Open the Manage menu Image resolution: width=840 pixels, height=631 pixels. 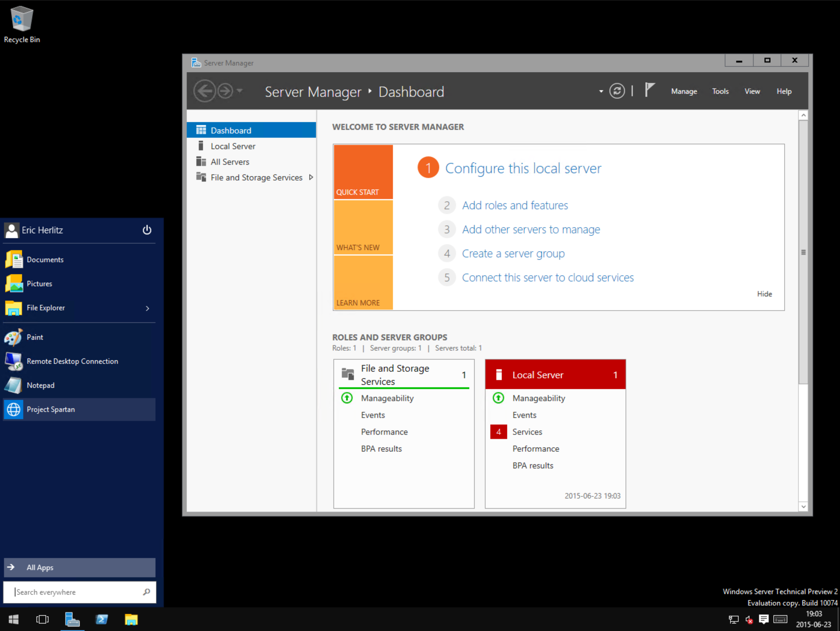pyautogui.click(x=684, y=91)
